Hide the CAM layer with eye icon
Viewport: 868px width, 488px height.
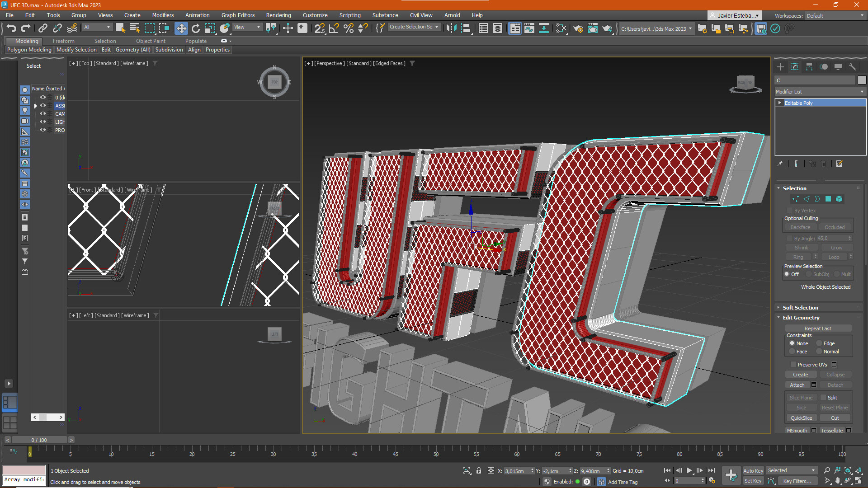coord(43,113)
